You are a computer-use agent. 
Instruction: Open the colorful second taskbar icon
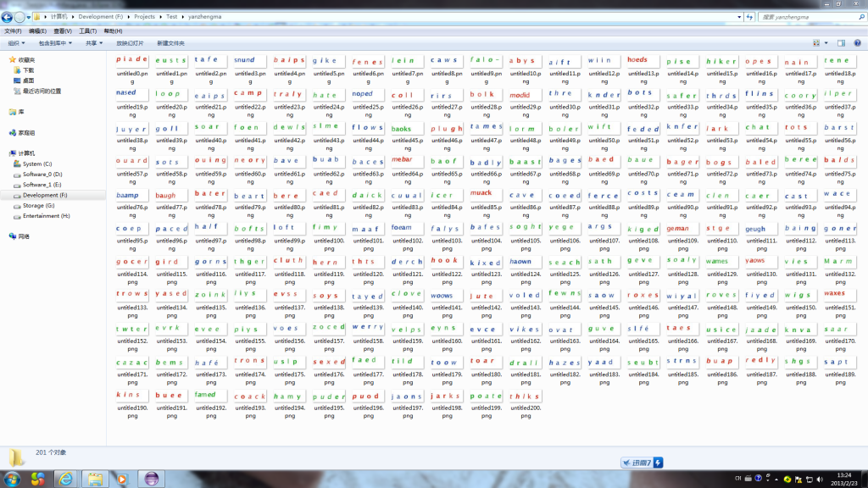click(x=37, y=479)
